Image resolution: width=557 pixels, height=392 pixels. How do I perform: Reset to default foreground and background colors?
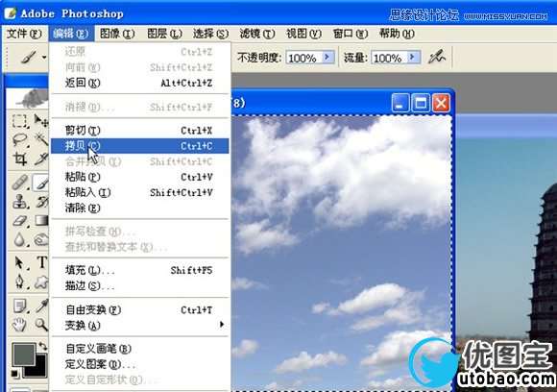pyautogui.click(x=14, y=374)
